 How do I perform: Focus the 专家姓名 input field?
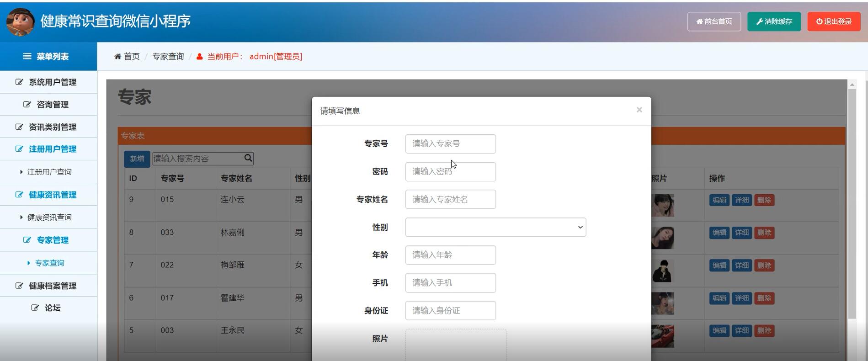[x=450, y=199]
